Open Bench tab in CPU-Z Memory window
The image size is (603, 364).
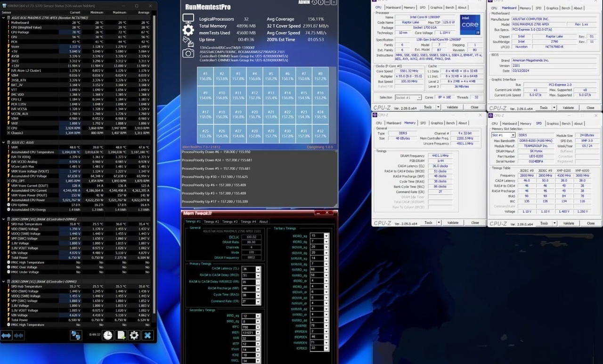pyautogui.click(x=450, y=123)
